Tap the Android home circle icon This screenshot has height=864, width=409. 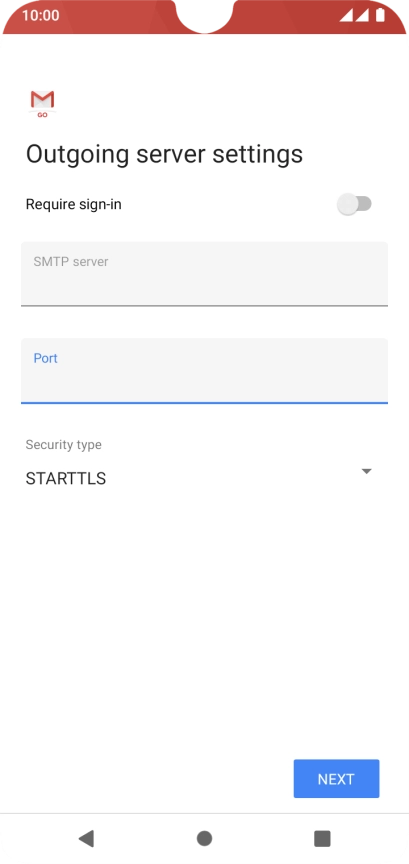[204, 838]
